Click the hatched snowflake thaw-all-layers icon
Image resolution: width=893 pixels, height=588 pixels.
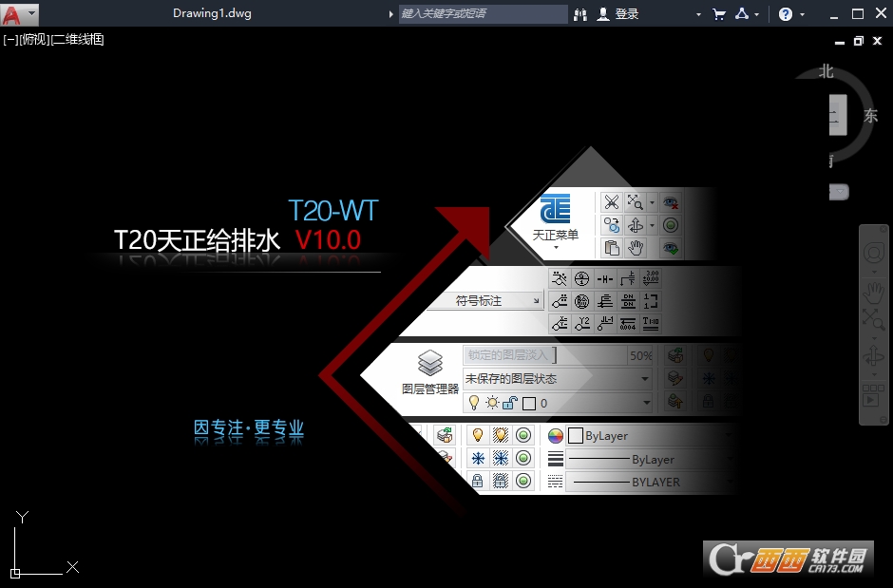click(x=500, y=458)
